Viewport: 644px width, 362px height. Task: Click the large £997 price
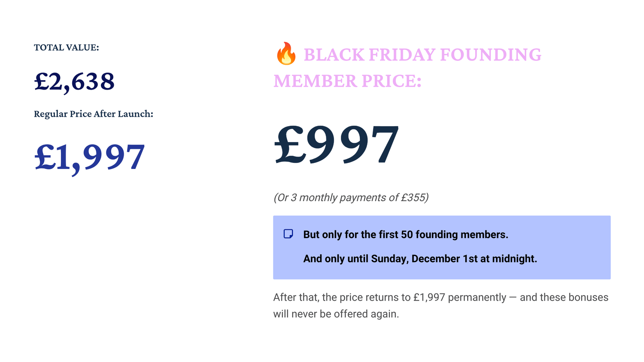pyautogui.click(x=337, y=144)
